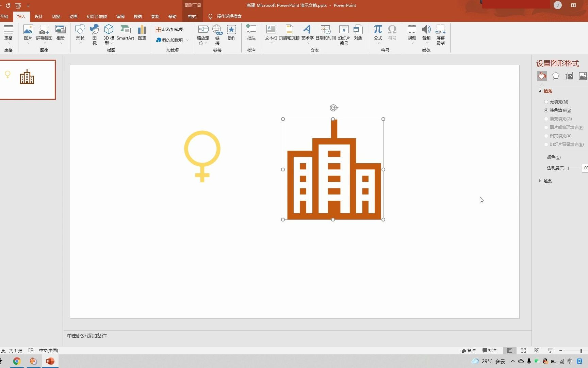Open Size & Properties tab in format pane
Screen dimensions: 588x368
point(569,76)
